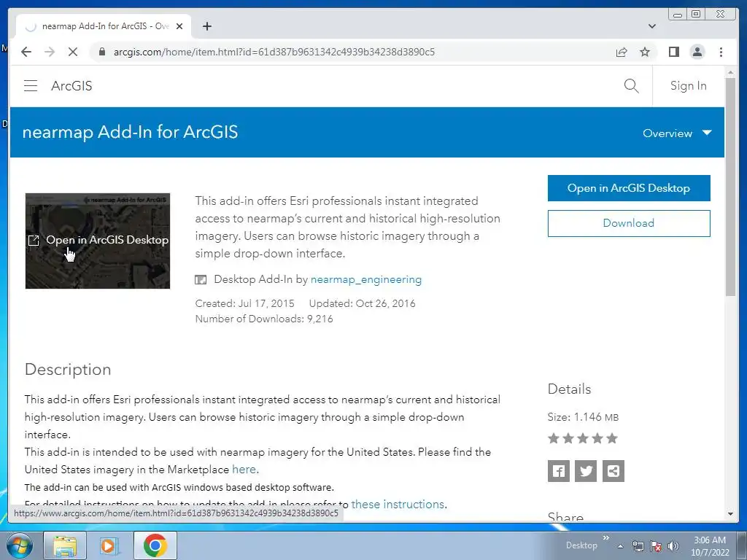The height and width of the screenshot is (560, 747).
Task: Open Chrome profile avatar menu
Action: pos(697,52)
